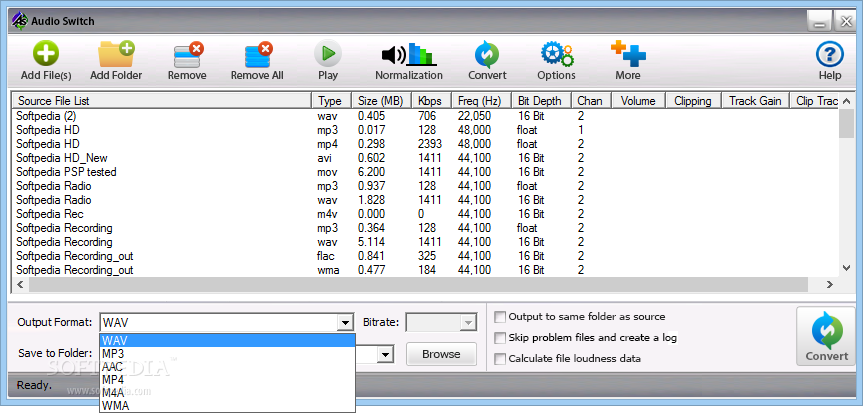
Task: Click the file list scroll down arrow
Action: (846, 268)
